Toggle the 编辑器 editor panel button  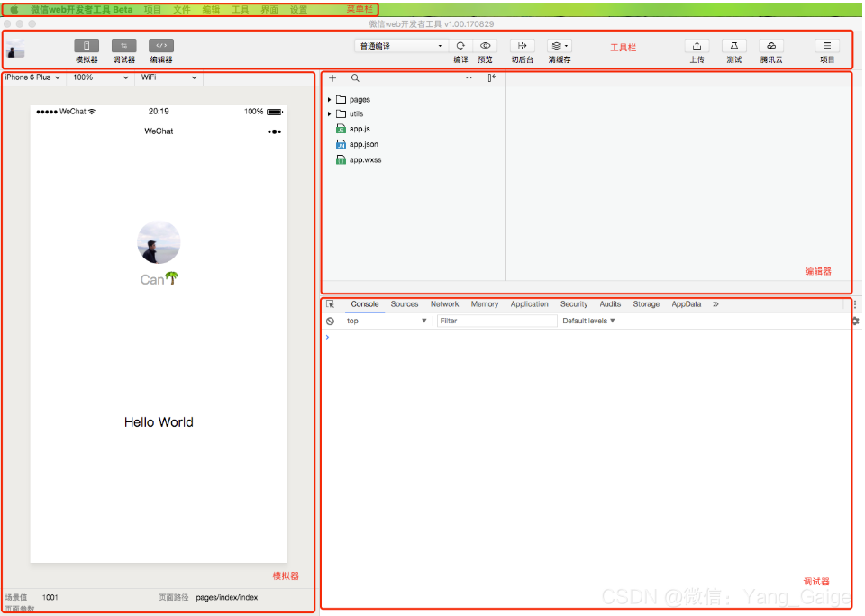point(161,46)
